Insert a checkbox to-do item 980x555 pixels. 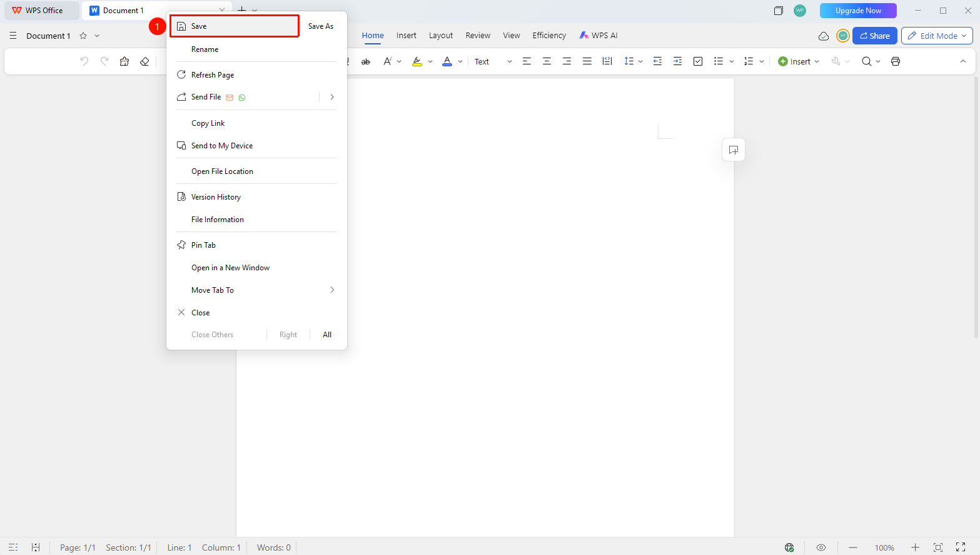tap(698, 61)
